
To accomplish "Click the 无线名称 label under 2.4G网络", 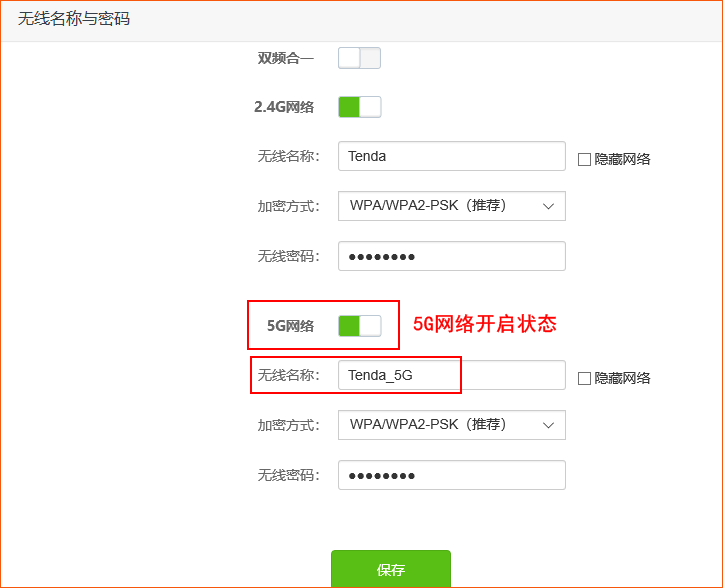I will [288, 156].
